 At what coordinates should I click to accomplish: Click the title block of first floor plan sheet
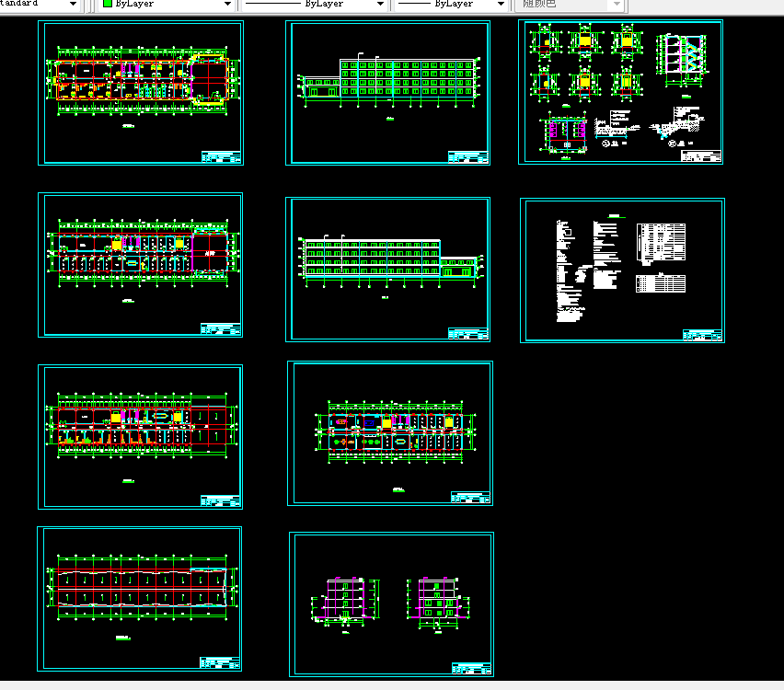click(x=221, y=157)
